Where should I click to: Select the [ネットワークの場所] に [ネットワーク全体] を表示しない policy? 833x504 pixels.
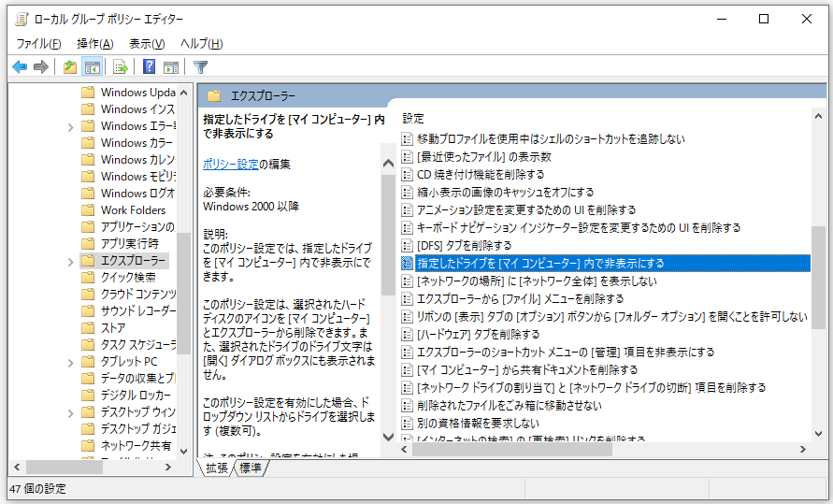tap(537, 281)
